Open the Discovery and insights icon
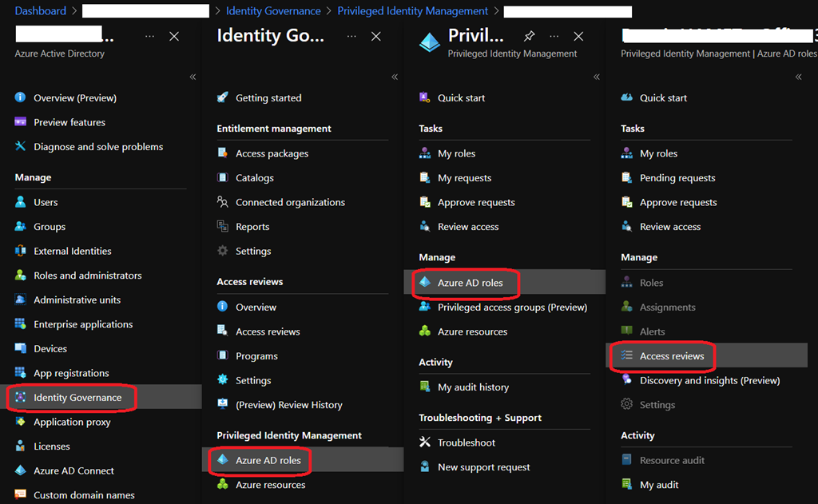The width and height of the screenshot is (818, 504). (x=627, y=380)
